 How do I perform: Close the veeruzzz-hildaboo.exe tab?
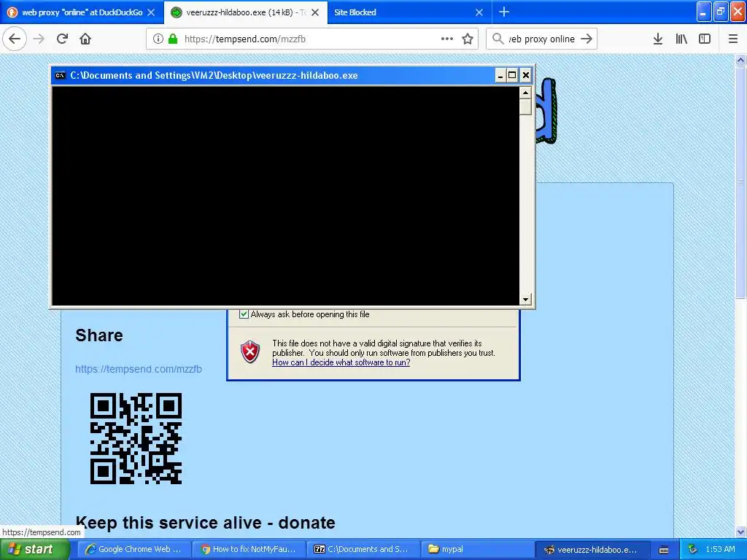[315, 12]
